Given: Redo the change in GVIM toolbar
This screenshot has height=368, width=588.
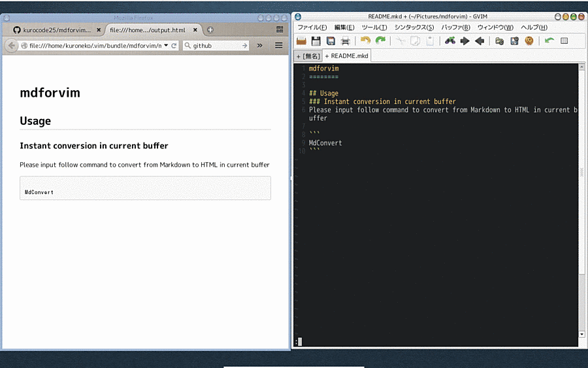Looking at the screenshot, I should tap(380, 41).
